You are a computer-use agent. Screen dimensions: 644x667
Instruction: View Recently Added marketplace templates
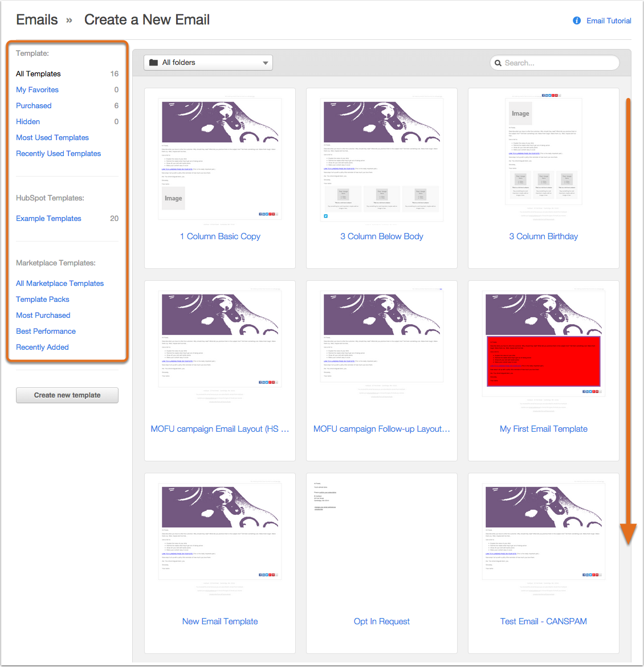[42, 347]
